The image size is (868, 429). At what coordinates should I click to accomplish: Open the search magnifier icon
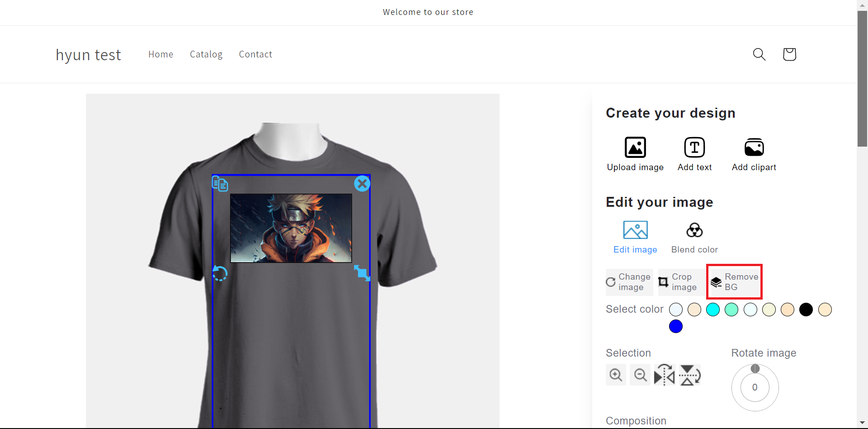click(x=759, y=54)
